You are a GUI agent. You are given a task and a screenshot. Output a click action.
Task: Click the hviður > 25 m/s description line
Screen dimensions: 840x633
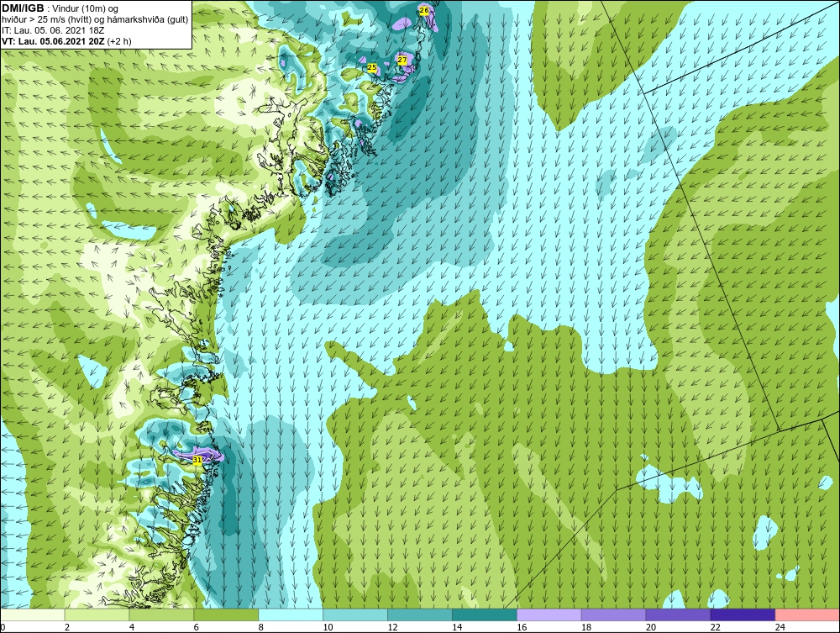pos(95,19)
